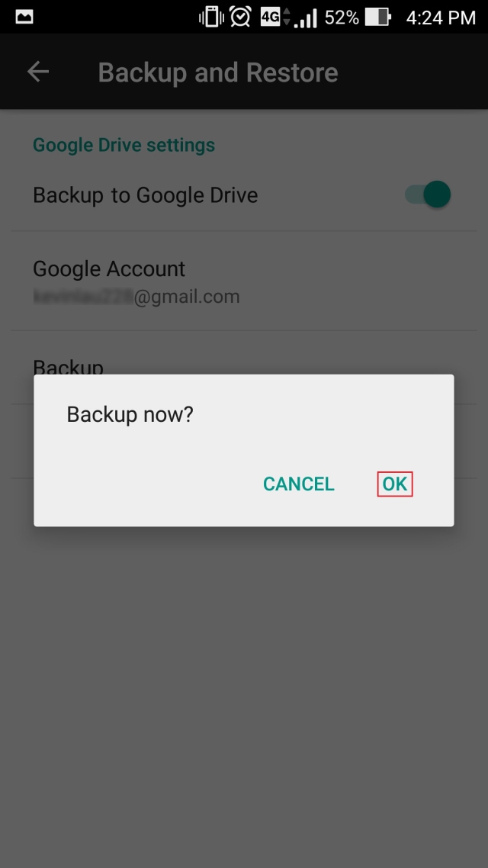Screen dimensions: 488x868
Task: Tap the 4:24 PM clock
Action: (x=441, y=18)
